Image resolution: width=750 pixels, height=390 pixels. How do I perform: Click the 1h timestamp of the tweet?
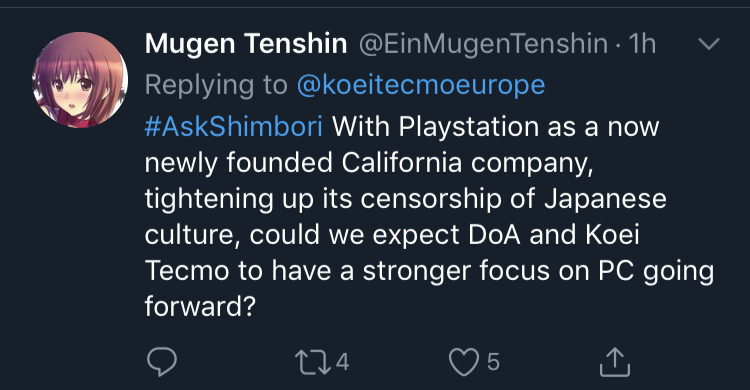coord(642,44)
